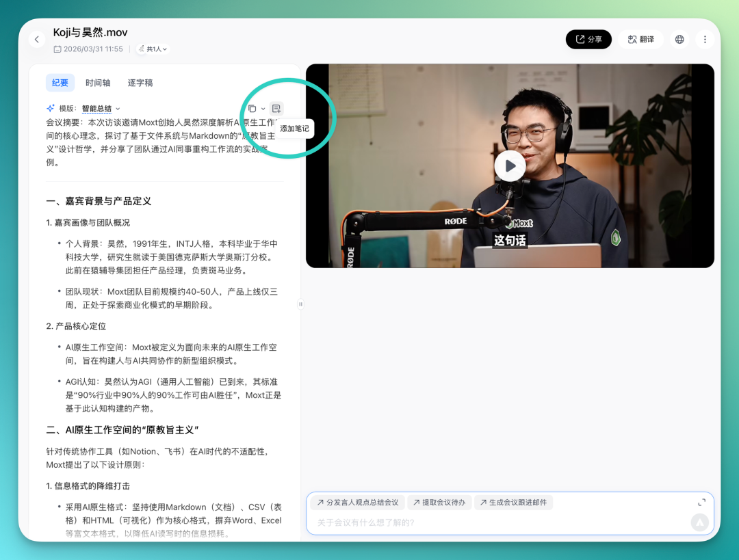Click the 添加笔记 add note icon
Screen dimensions: 739x560
pyautogui.click(x=276, y=109)
